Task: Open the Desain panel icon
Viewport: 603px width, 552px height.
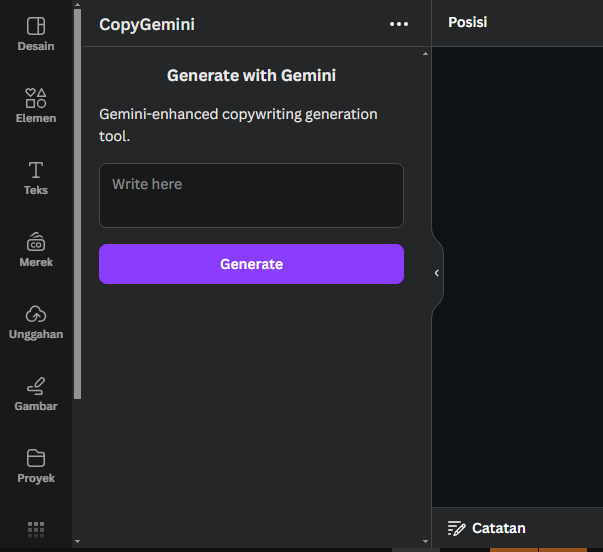Action: [36, 26]
